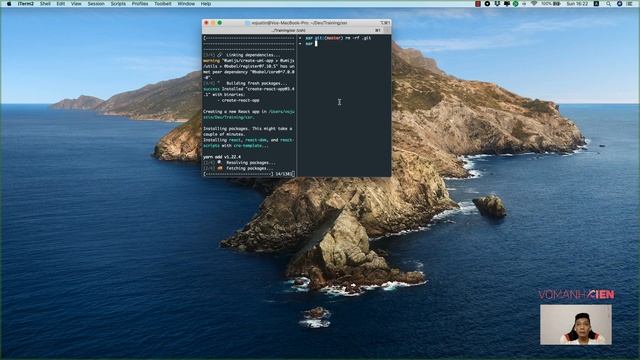Image resolution: width=640 pixels, height=360 pixels.
Task: Open the Profiles menu
Action: tap(140, 4)
